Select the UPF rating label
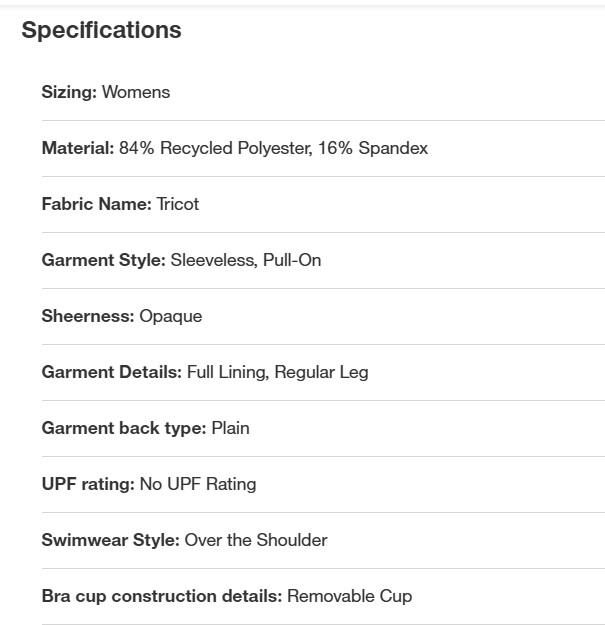This screenshot has height=625, width=605. click(88, 484)
